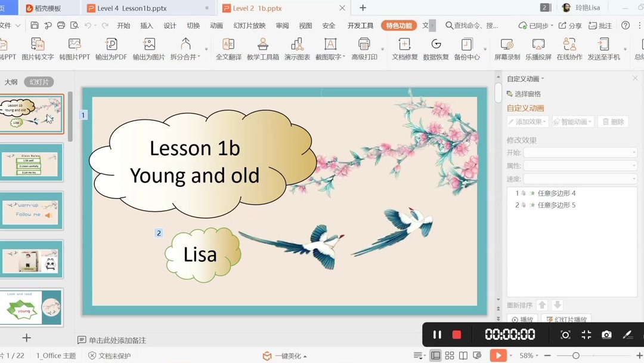644x363 pixels.
Task: Open the 选择窗格 selection pane
Action: click(527, 94)
